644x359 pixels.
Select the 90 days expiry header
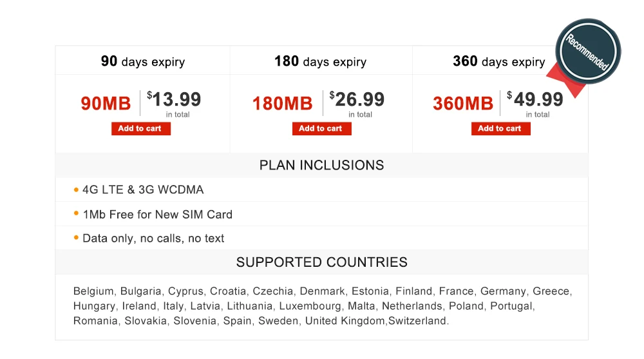pyautogui.click(x=142, y=61)
